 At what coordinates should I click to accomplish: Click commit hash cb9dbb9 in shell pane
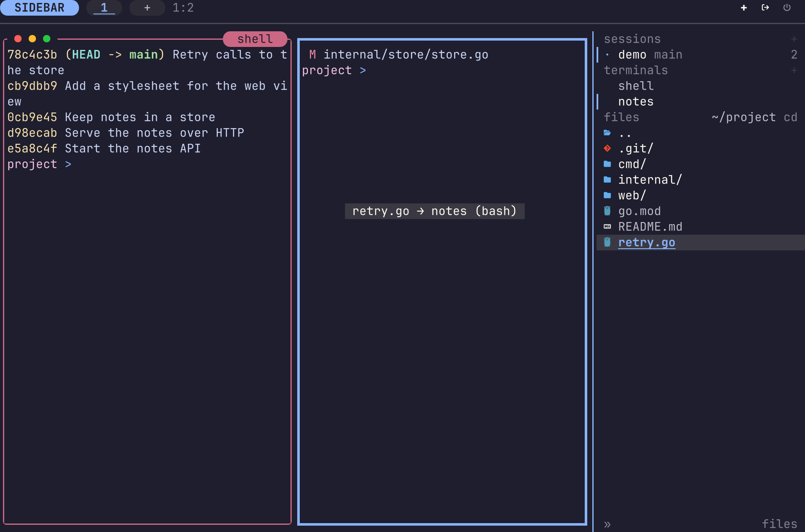click(32, 86)
